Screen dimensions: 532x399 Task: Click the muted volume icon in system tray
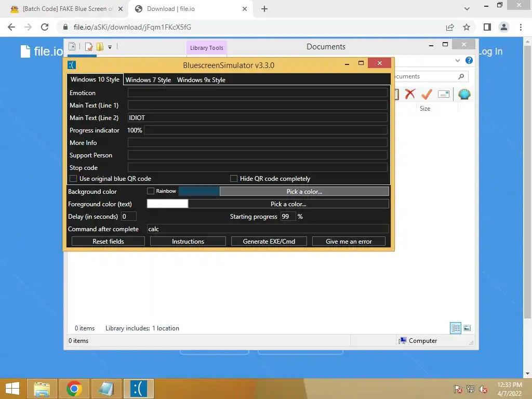point(483,389)
